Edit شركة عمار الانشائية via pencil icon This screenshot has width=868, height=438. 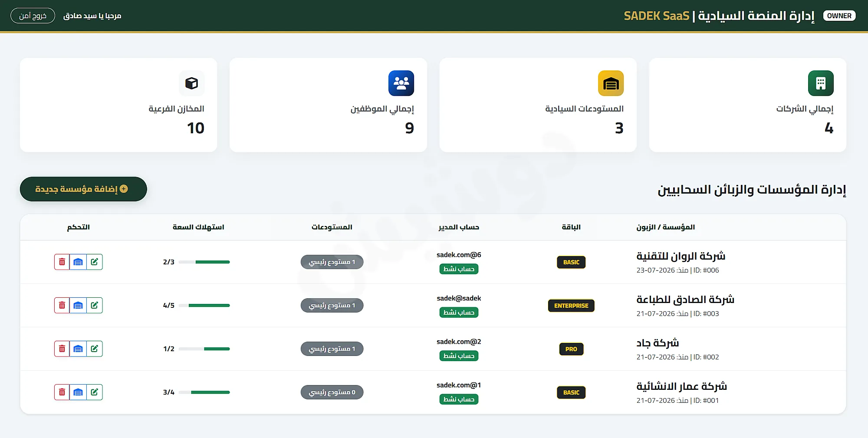click(95, 392)
